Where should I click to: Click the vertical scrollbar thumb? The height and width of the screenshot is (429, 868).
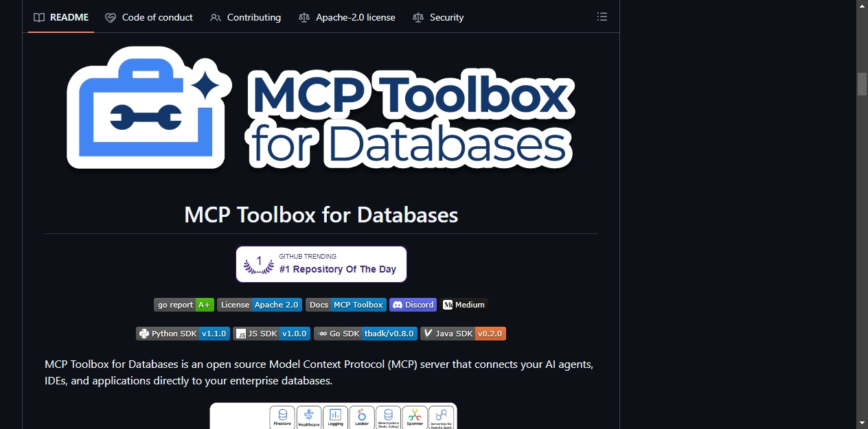tap(862, 84)
